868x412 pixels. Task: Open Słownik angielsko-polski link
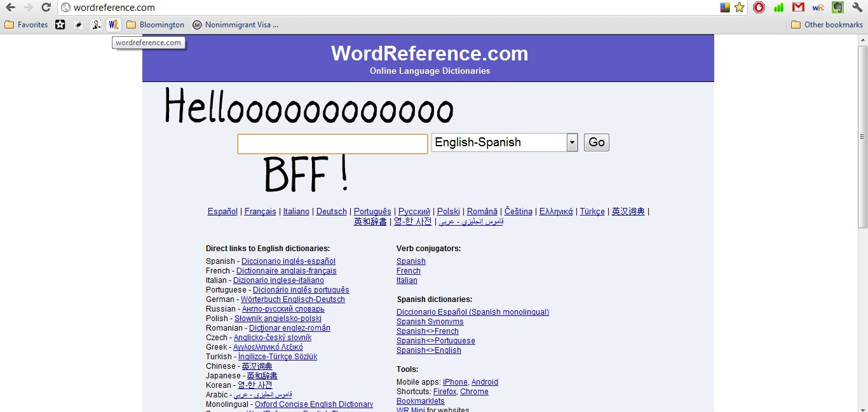[278, 319]
